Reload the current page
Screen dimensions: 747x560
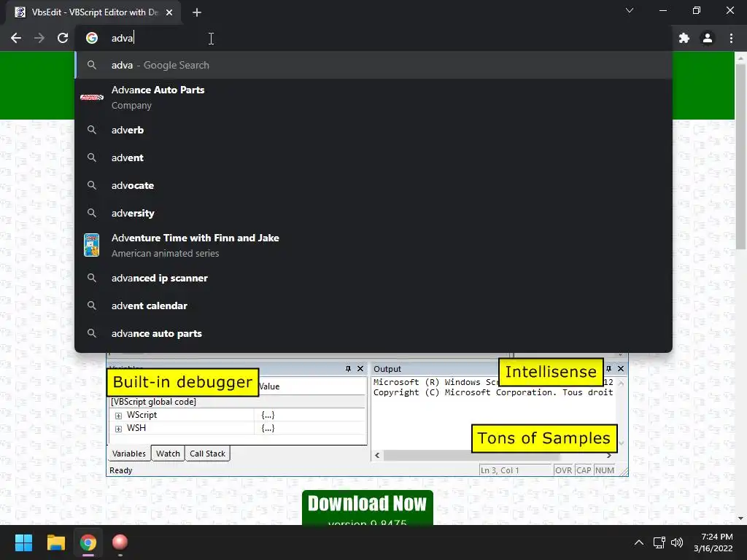63,38
